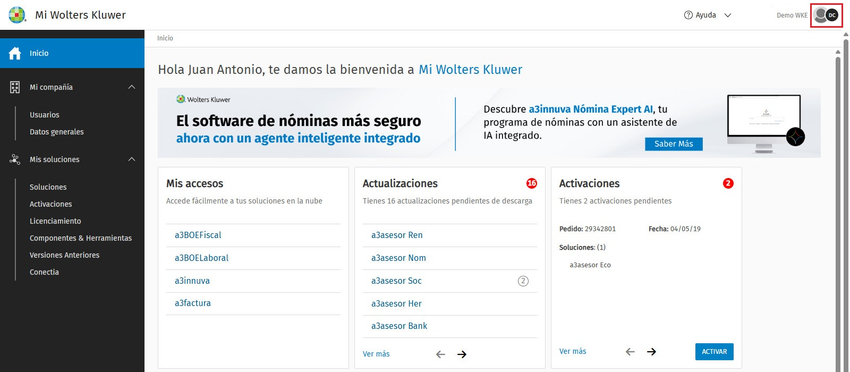Viewport: 850px width, 372px height.
Task: Click the Mis soluciones nodes icon
Action: (15, 159)
